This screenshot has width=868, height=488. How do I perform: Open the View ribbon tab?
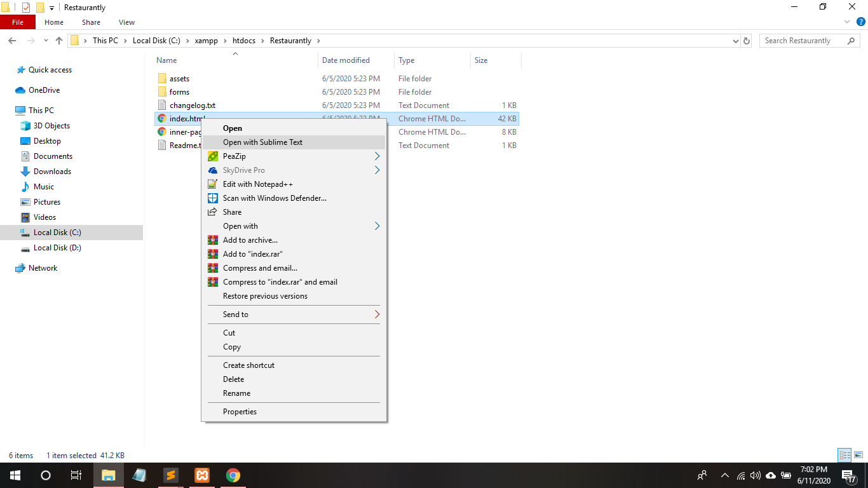[126, 22]
